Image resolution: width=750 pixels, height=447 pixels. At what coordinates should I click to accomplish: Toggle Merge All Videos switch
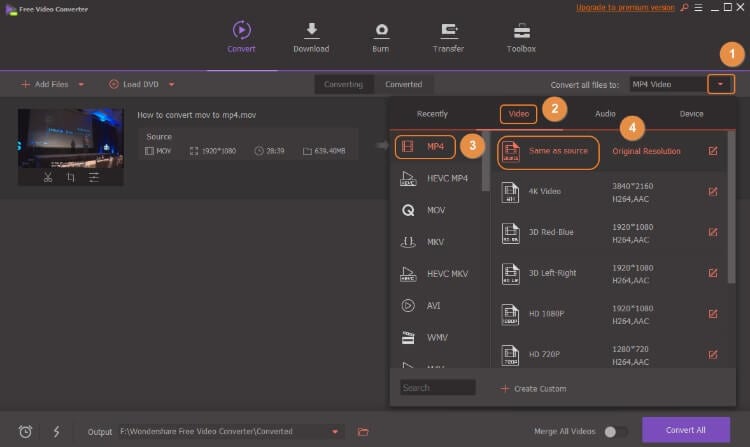point(615,432)
